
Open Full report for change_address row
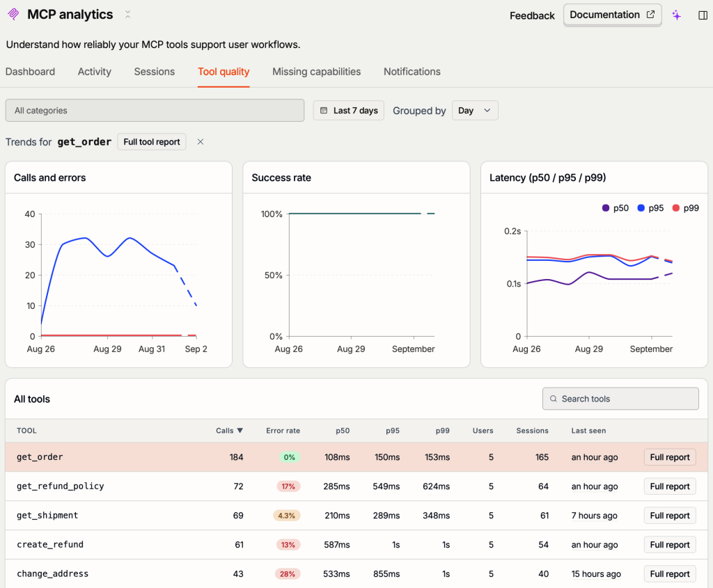click(669, 573)
